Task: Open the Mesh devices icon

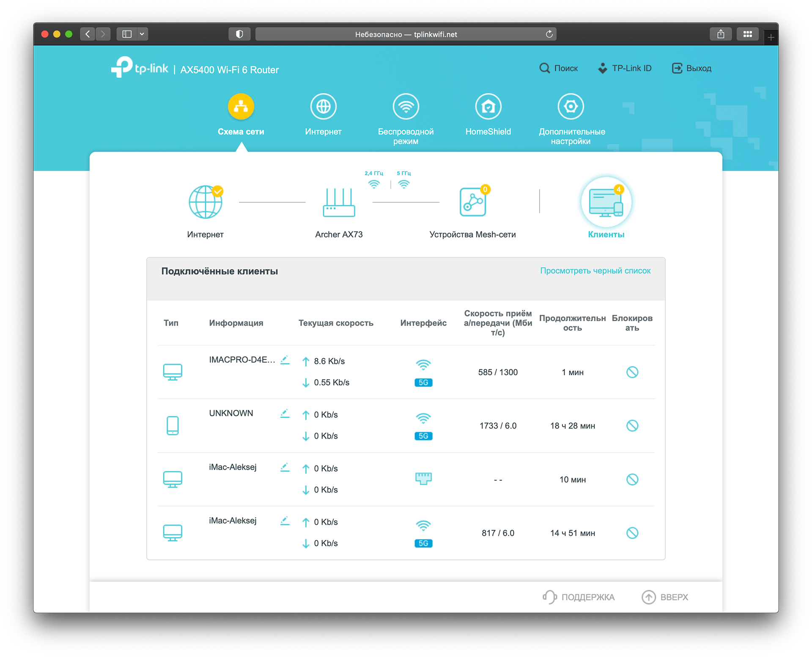Action: tap(473, 202)
